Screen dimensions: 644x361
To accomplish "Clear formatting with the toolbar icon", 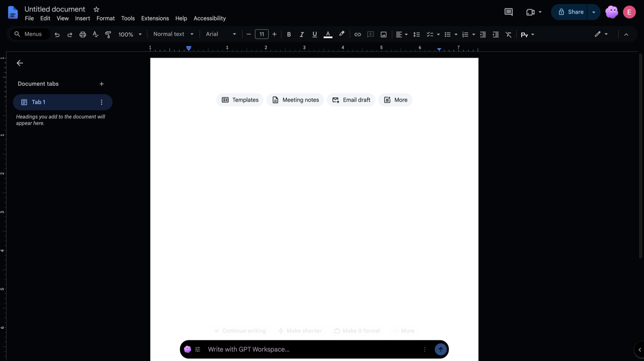I will click(x=509, y=35).
